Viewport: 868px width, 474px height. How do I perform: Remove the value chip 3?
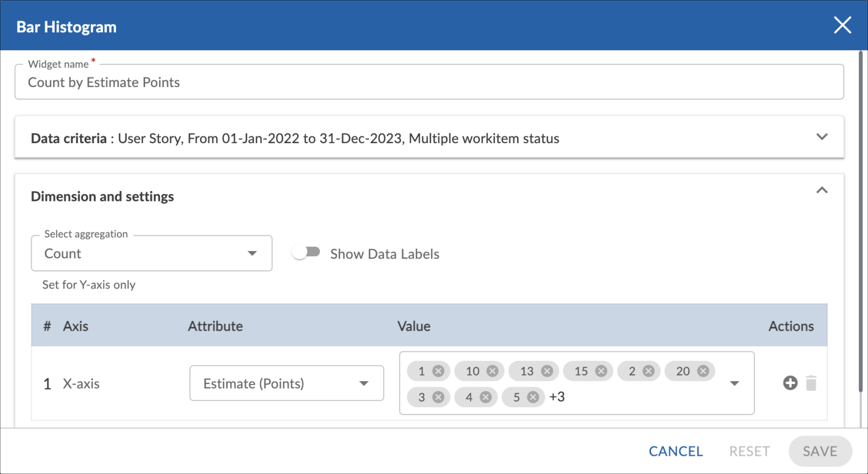tap(438, 397)
